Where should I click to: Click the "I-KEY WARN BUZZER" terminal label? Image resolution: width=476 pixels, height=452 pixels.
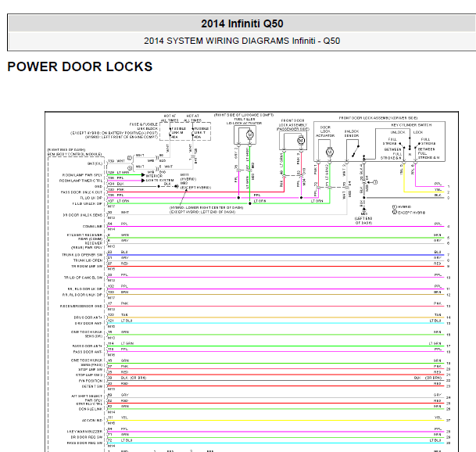point(84,432)
